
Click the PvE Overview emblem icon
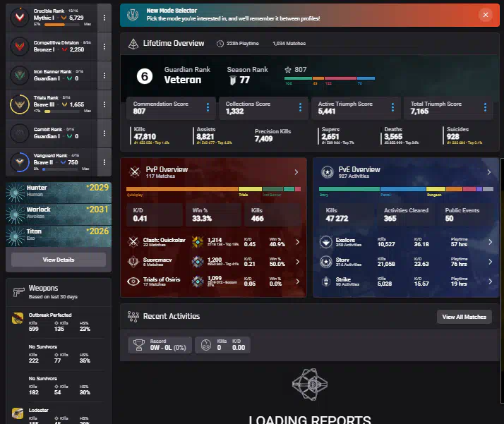click(x=328, y=172)
